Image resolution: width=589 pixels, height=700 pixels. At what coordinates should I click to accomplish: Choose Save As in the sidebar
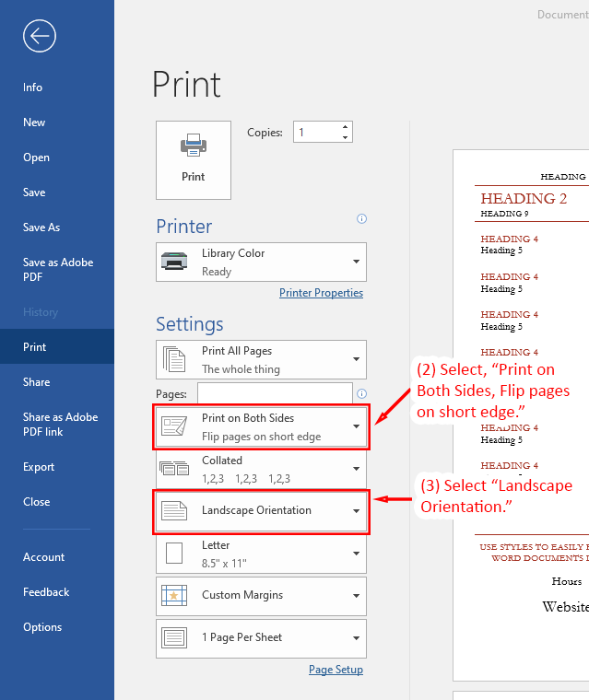click(57, 227)
